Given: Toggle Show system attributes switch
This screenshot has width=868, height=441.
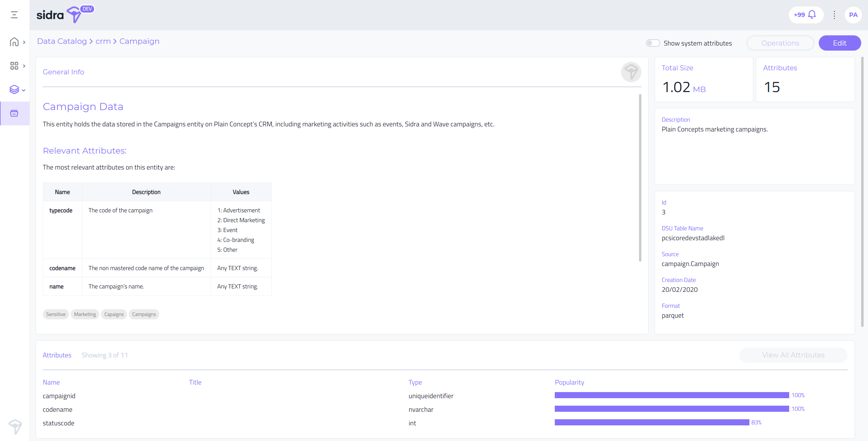Looking at the screenshot, I should point(653,43).
